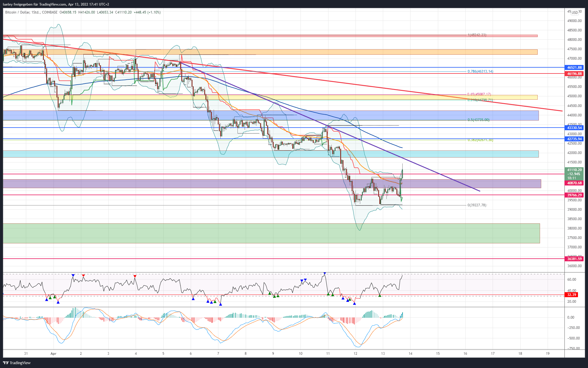Click the 45000.00 tick on price axis
The height and width of the screenshot is (368, 588).
574,96
